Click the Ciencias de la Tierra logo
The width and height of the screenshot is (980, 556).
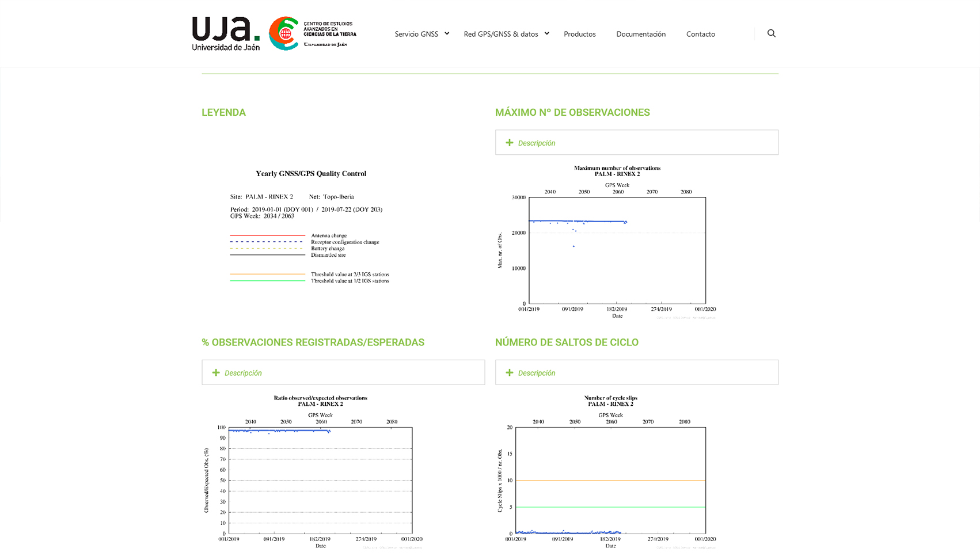[313, 33]
